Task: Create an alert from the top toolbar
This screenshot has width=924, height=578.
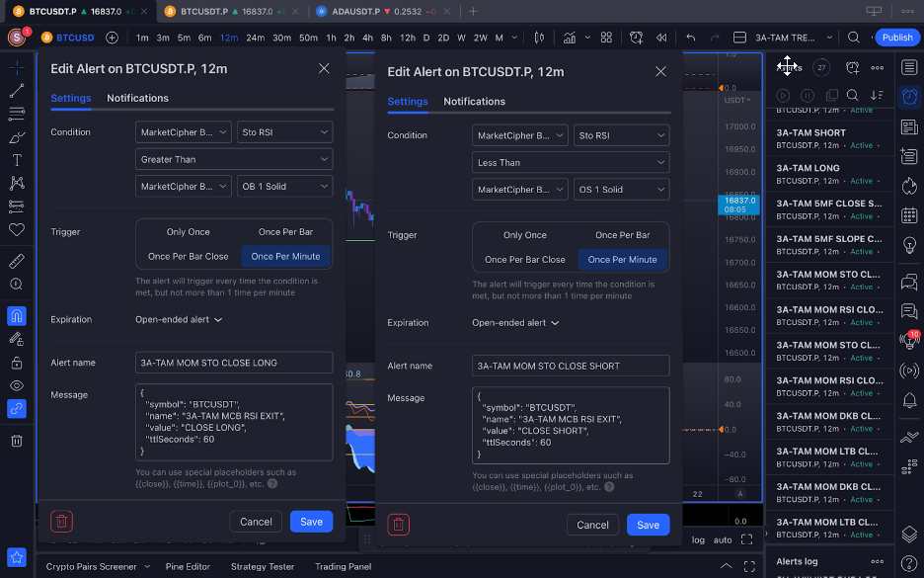Action: (636, 38)
